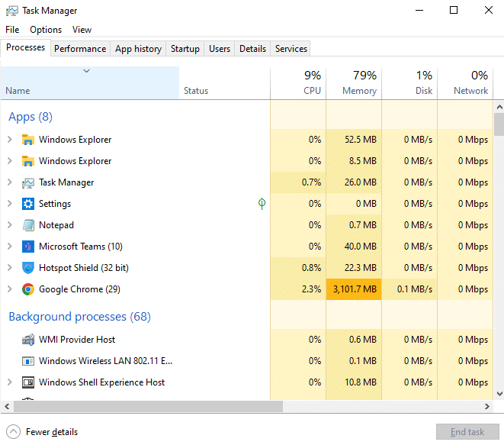Screen dimensions: 504x445
Task: Click the Google Chrome icon
Action: pyautogui.click(x=28, y=289)
